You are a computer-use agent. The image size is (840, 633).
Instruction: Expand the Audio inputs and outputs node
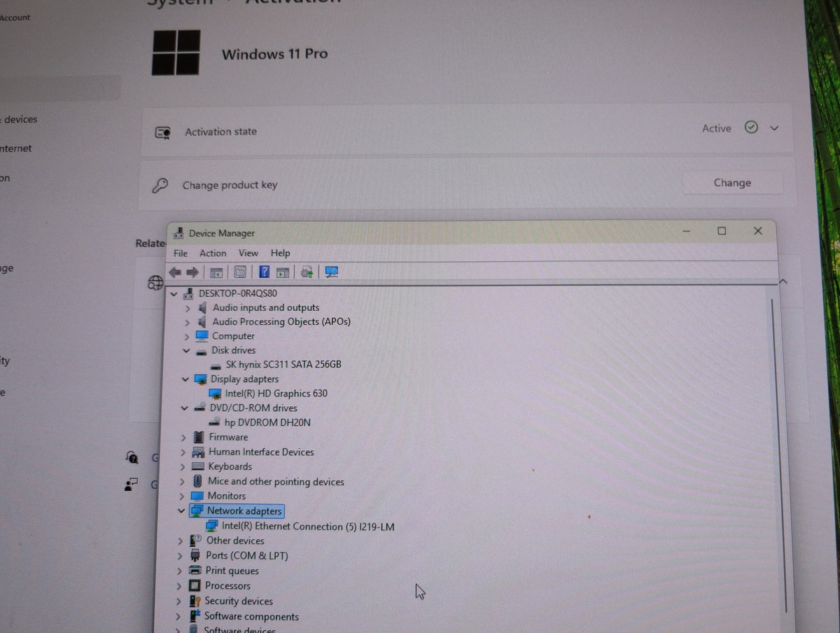pyautogui.click(x=188, y=308)
